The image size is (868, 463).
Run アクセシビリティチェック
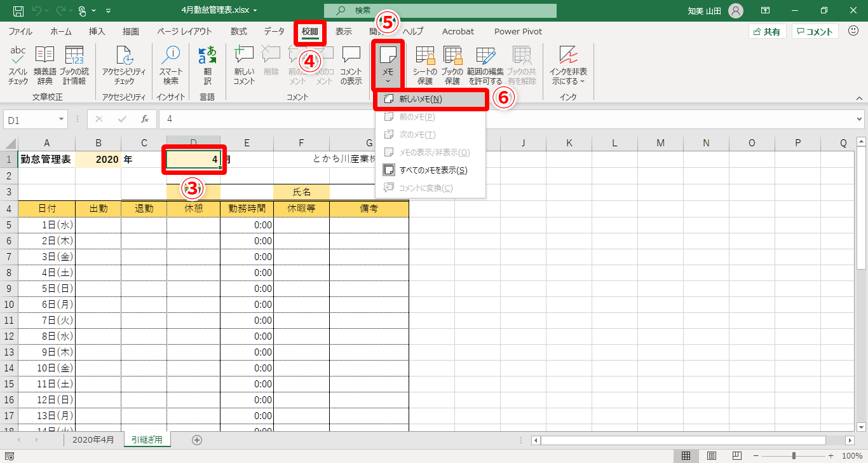point(125,66)
